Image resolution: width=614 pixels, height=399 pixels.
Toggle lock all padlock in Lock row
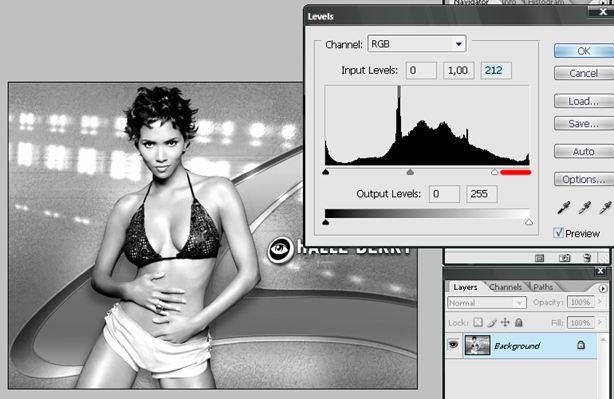coord(519,322)
